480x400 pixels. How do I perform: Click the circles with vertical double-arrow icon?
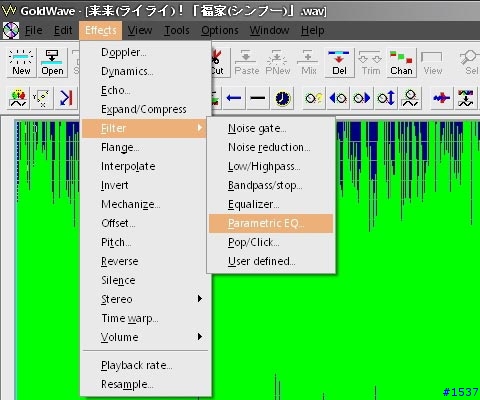(386, 98)
